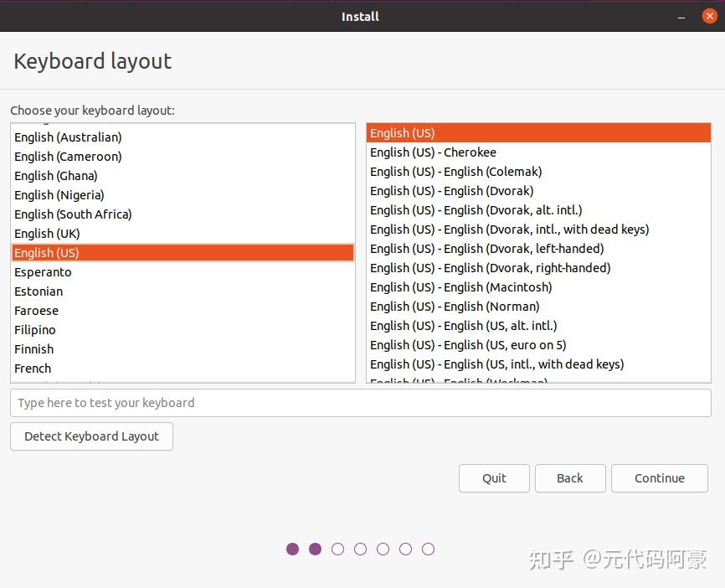Screen dimensions: 725x588
Task: Pick English (US) - Macintosh variant
Action: click(461, 286)
